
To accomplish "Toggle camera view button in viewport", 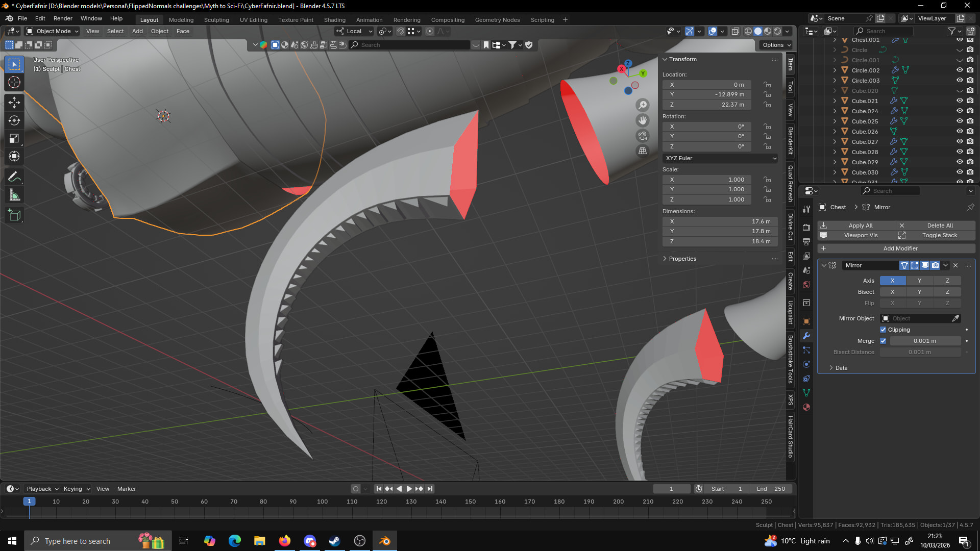I will click(x=643, y=136).
